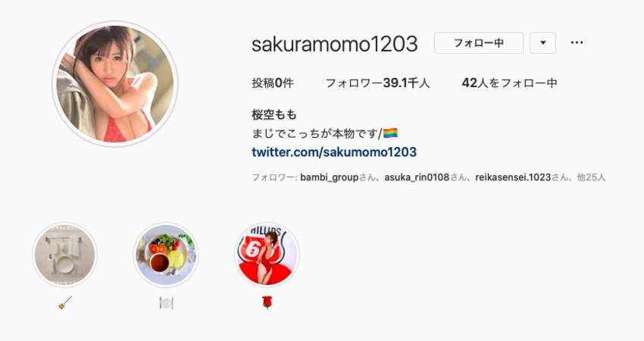Click the broom emoji highlight label
The width and height of the screenshot is (644, 341).
pos(65,303)
